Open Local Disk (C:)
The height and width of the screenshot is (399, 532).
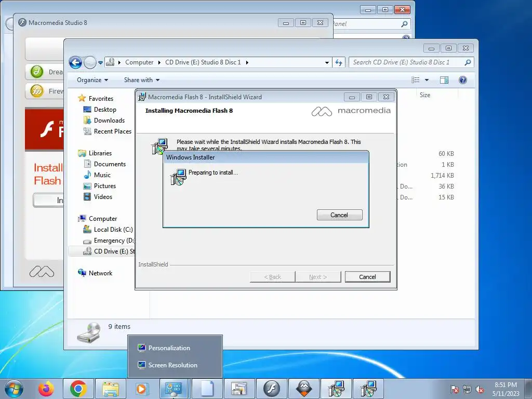pyautogui.click(x=113, y=230)
